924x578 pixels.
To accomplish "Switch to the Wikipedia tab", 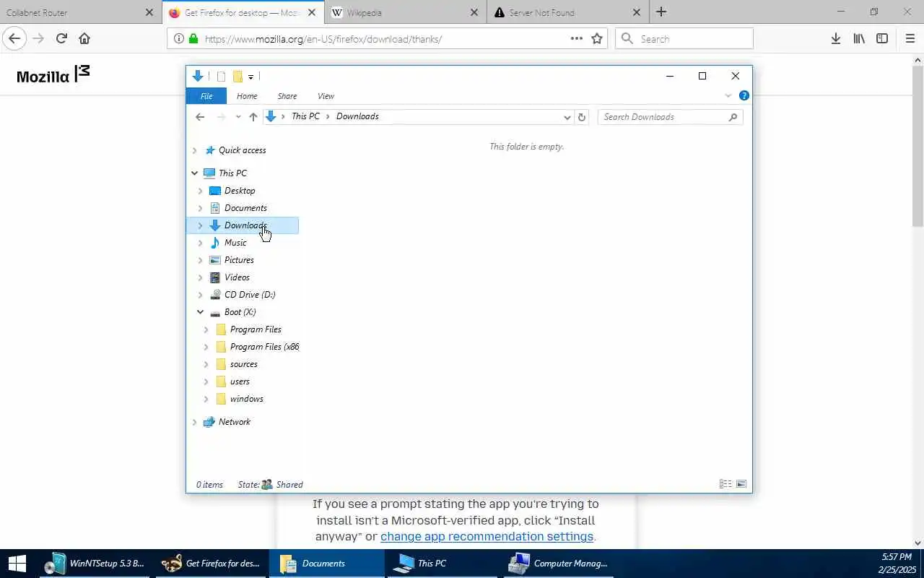I will [x=406, y=12].
